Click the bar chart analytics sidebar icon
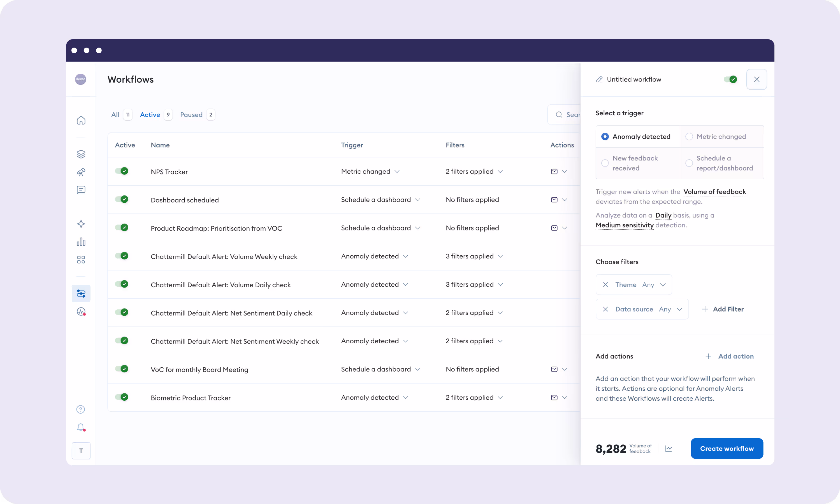The image size is (840, 504). 81,242
